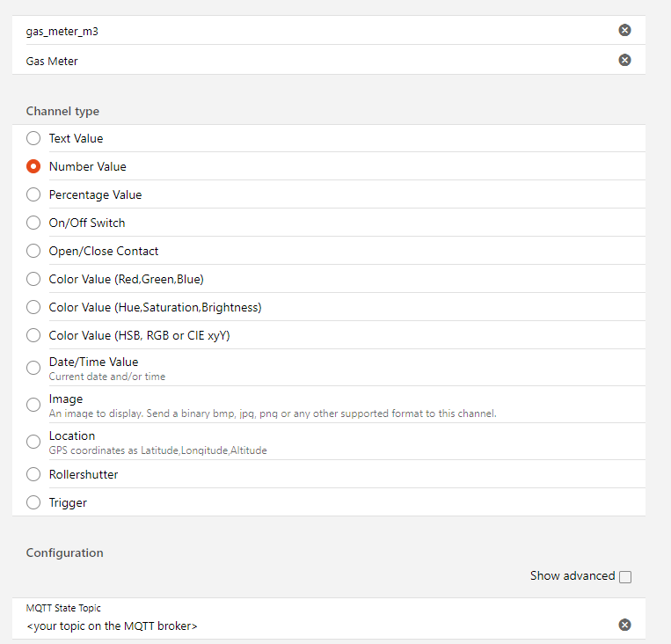This screenshot has height=644, width=671.
Task: Select the Rollershutter channel type
Action: (33, 474)
